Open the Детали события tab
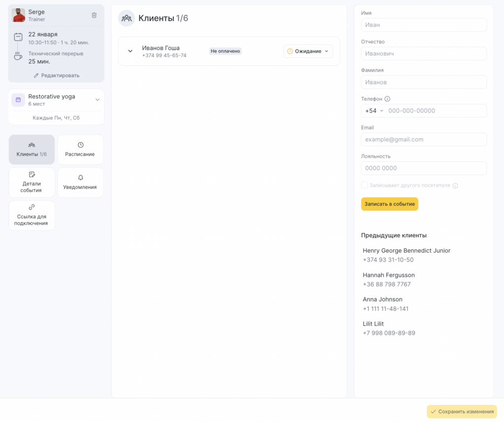The width and height of the screenshot is (504, 422). click(x=31, y=182)
